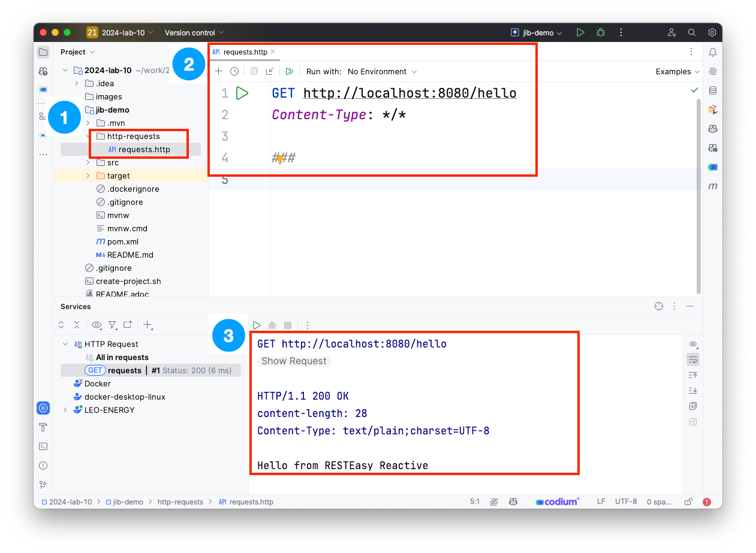Image resolution: width=756 pixels, height=553 pixels.
Task: Click UTF-8 encoding in status bar
Action: coord(626,502)
